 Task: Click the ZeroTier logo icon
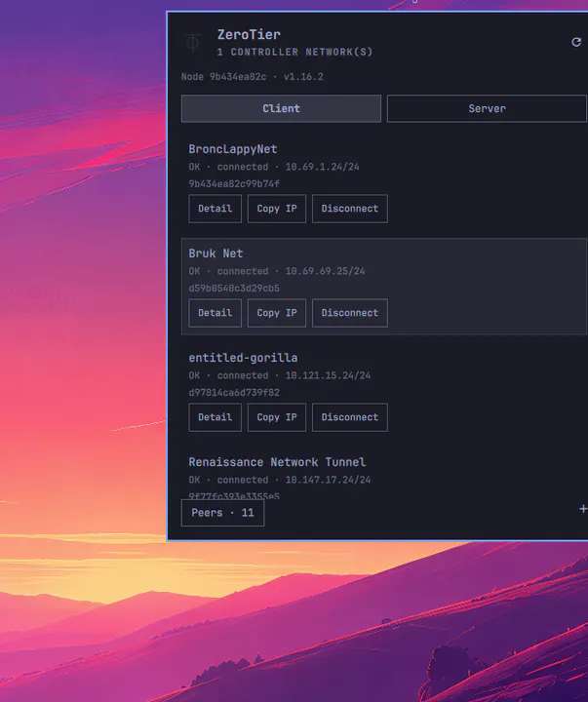(192, 43)
